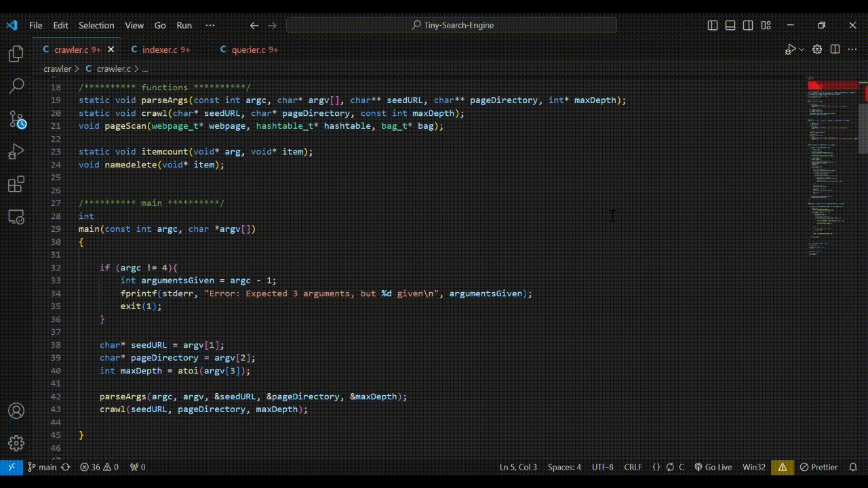Toggle the secondary side bar layout button
Screen dimensions: 868x488
click(748, 25)
